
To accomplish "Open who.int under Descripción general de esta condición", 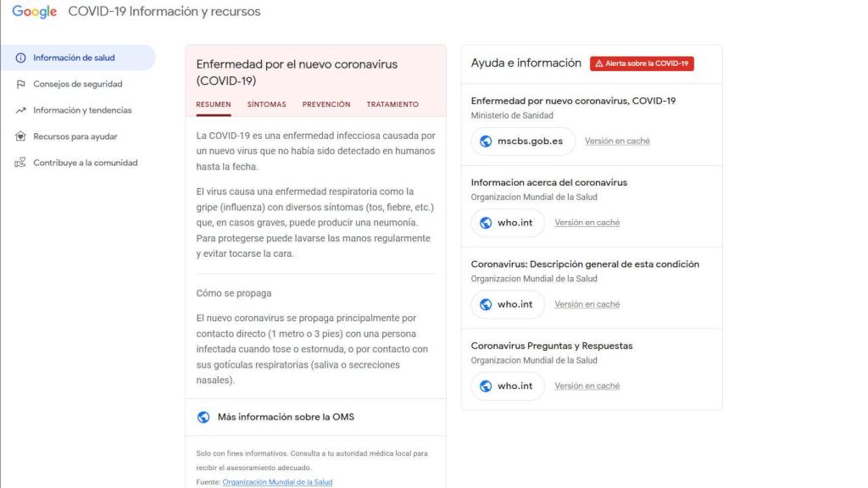I will (508, 304).
